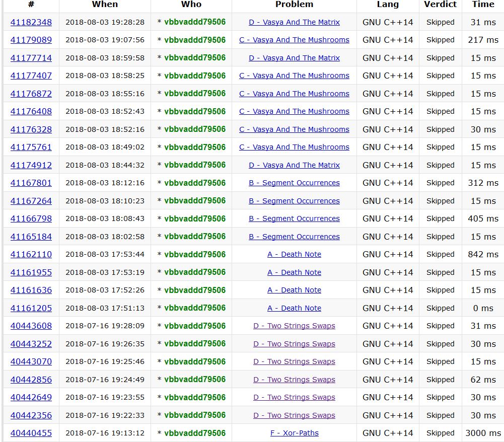Select the 3000 ms time cell

point(483,433)
